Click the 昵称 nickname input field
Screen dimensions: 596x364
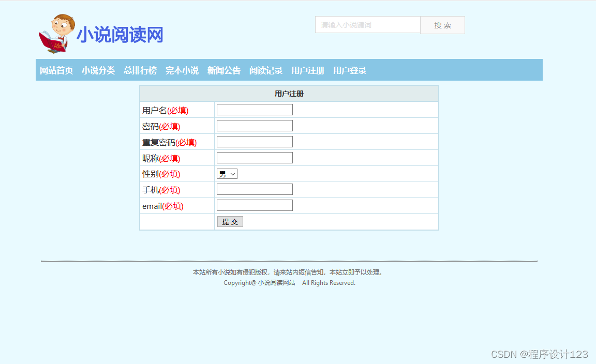[x=254, y=157]
